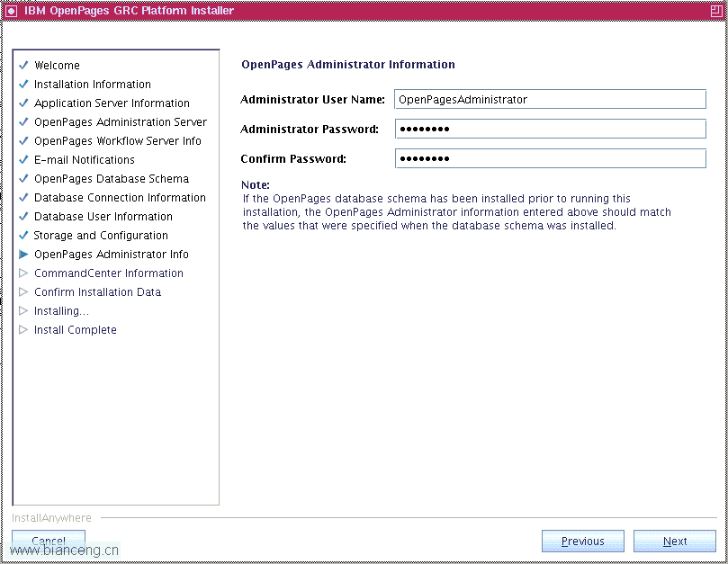This screenshot has height=564, width=728.
Task: Click the checkmark beside Database User Information
Action: click(x=23, y=216)
